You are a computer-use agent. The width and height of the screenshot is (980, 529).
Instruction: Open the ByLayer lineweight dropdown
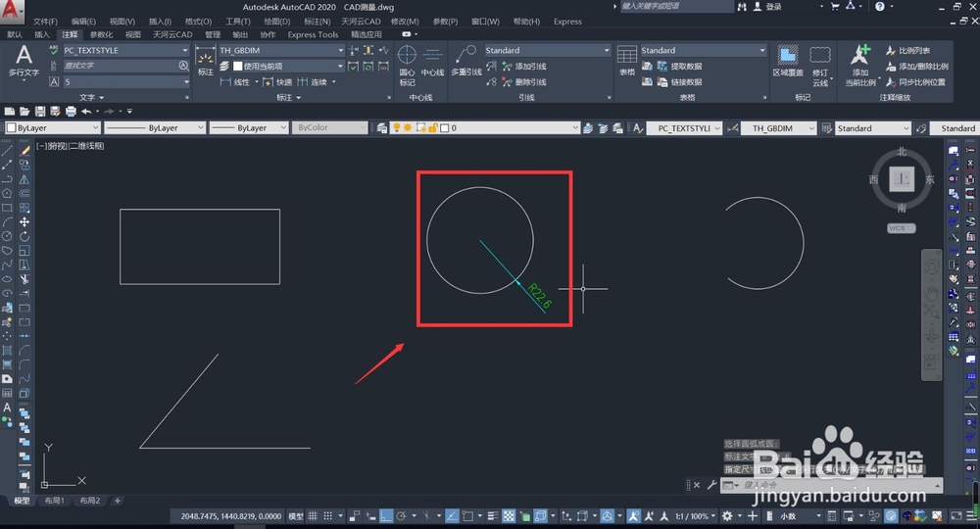pos(248,128)
